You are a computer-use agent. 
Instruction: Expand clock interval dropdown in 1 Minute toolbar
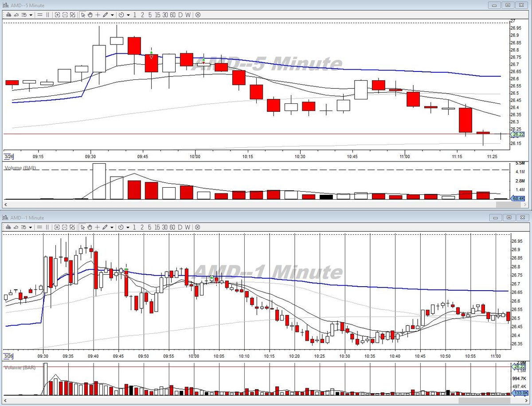point(128,227)
